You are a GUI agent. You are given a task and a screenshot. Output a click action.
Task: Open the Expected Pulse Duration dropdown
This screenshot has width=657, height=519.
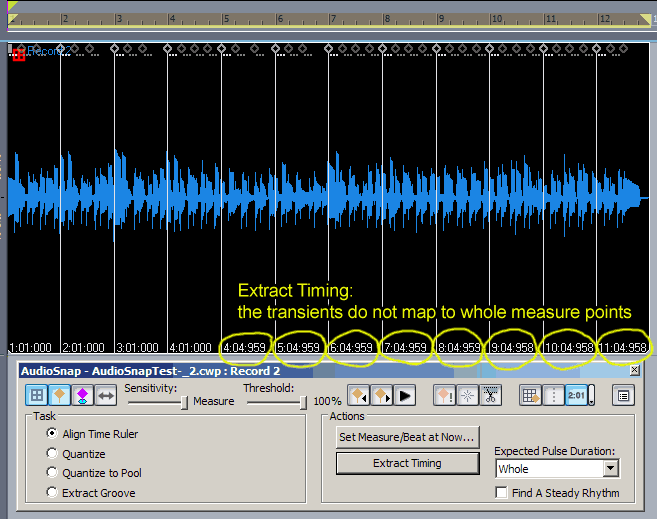click(x=610, y=468)
